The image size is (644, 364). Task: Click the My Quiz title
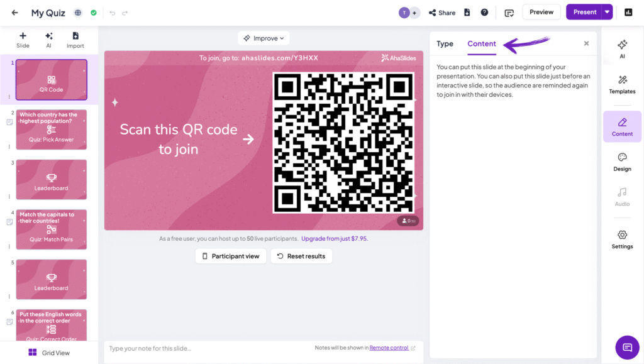pyautogui.click(x=48, y=13)
